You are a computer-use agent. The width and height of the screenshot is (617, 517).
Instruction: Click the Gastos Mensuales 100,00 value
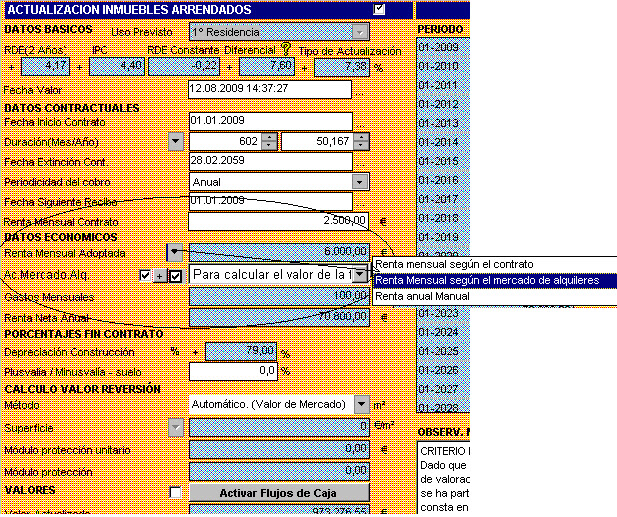(279, 296)
